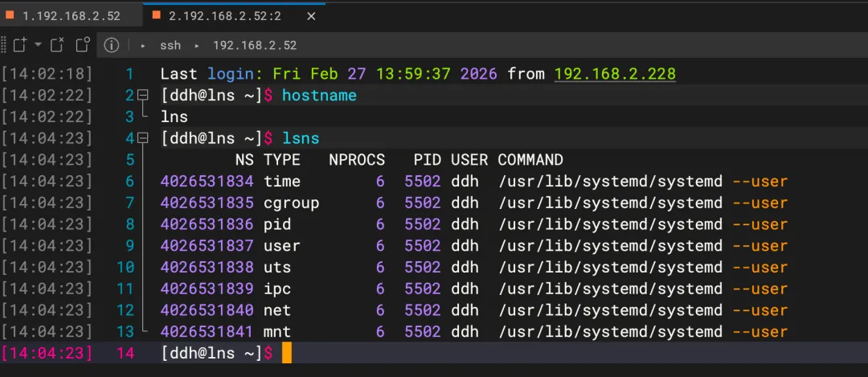Click the ssh breadcrumb label
This screenshot has height=377, width=868.
(x=170, y=46)
